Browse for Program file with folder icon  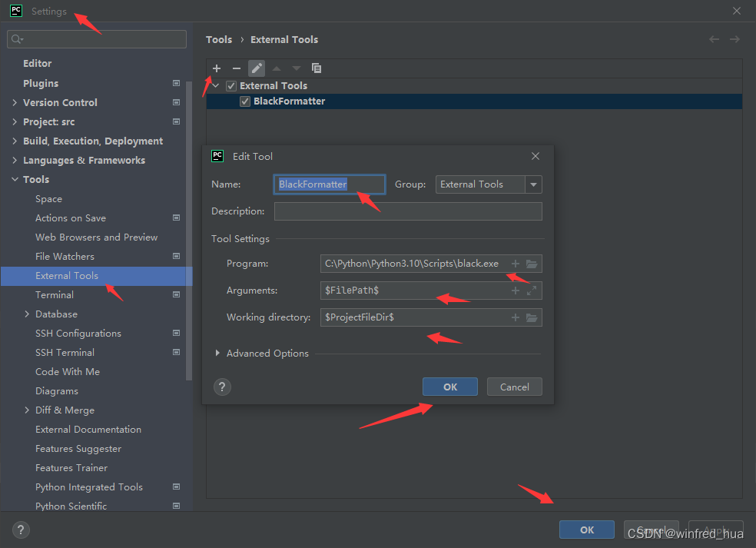pos(532,264)
